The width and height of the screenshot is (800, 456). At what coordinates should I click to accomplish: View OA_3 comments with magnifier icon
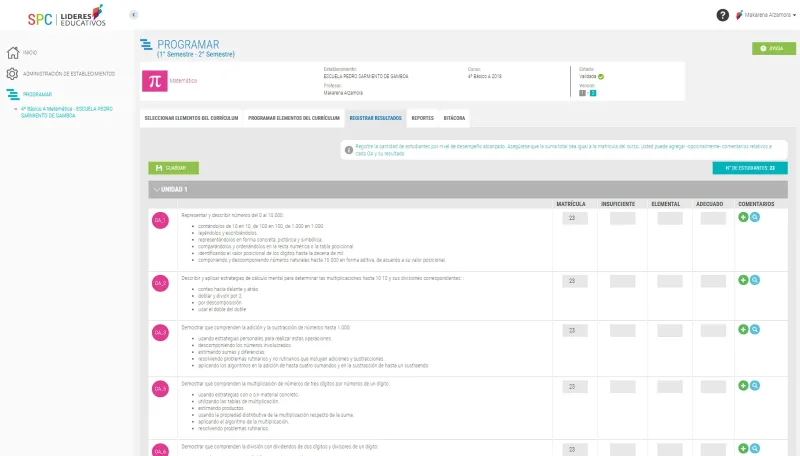755,330
